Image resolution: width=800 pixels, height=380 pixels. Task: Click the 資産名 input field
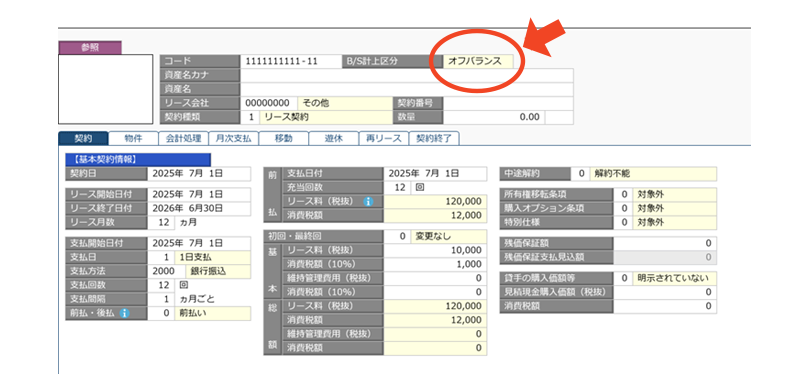[406, 89]
